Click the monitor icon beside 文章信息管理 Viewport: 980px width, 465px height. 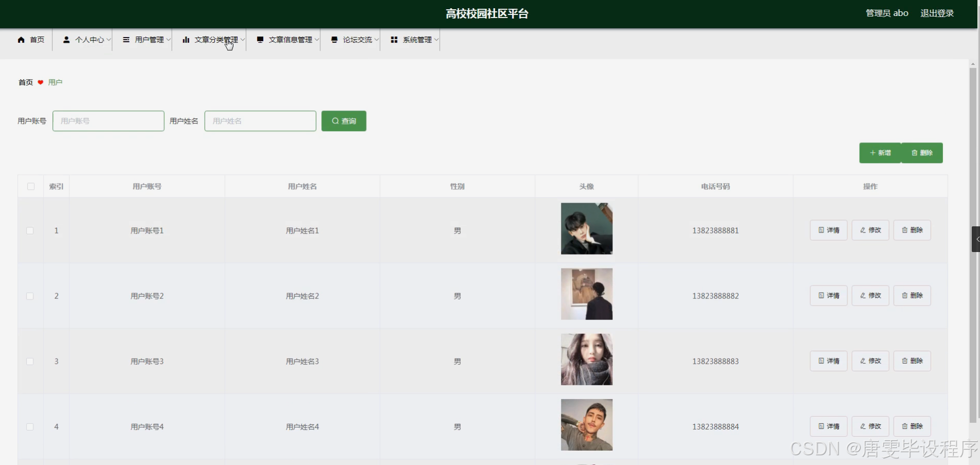click(x=260, y=40)
